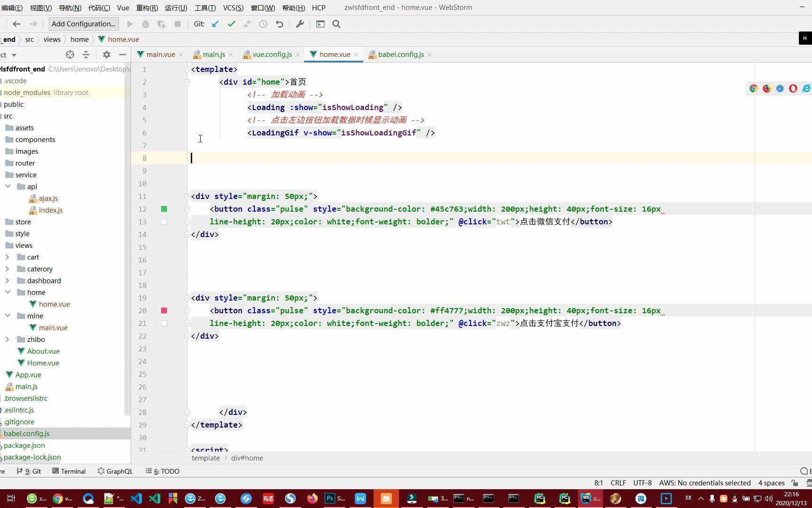Open the search everywhere magnifier icon
This screenshot has width=812, height=508.
[336, 24]
